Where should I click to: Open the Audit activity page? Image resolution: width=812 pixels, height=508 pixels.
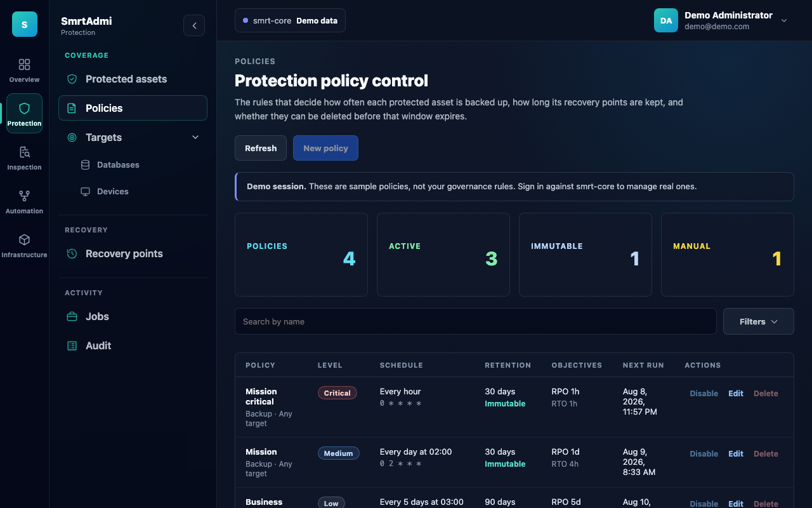(x=133, y=346)
